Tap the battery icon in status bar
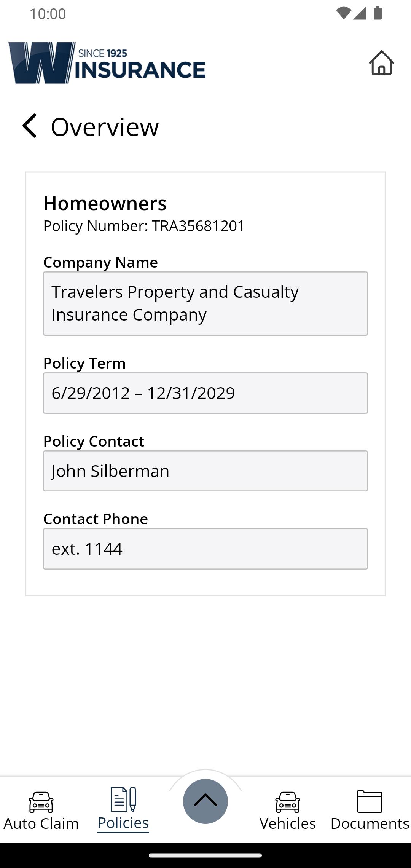The height and width of the screenshot is (868, 411). coord(378,13)
